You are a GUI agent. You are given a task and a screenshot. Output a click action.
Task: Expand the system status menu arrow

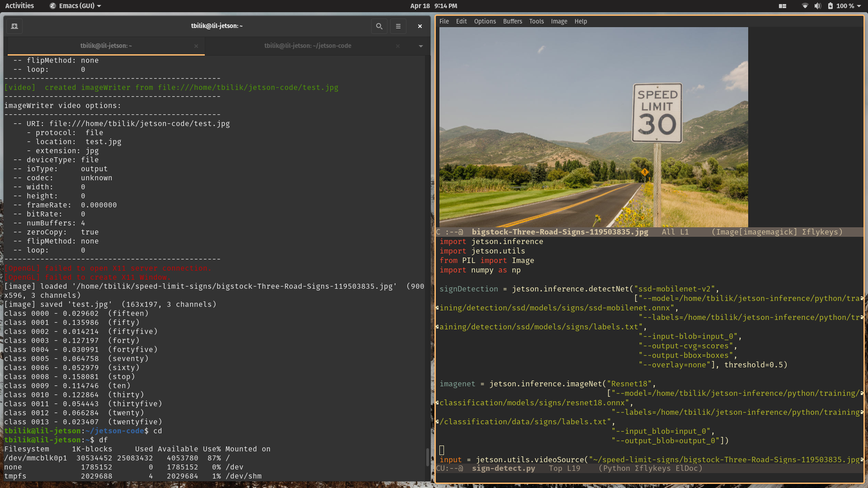tap(859, 6)
